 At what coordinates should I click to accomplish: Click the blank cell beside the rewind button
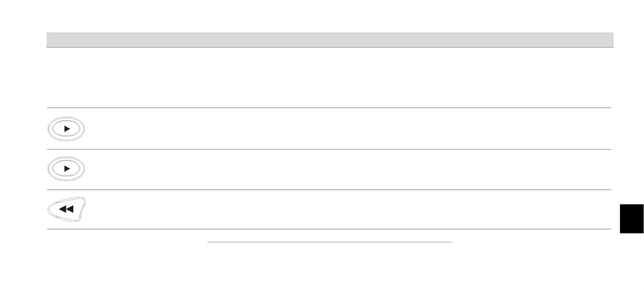(x=349, y=209)
